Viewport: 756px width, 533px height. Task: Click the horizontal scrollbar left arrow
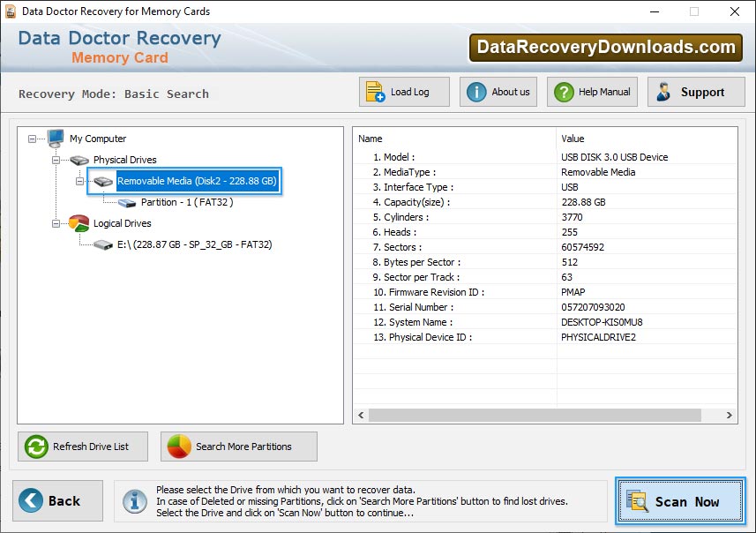coord(361,416)
